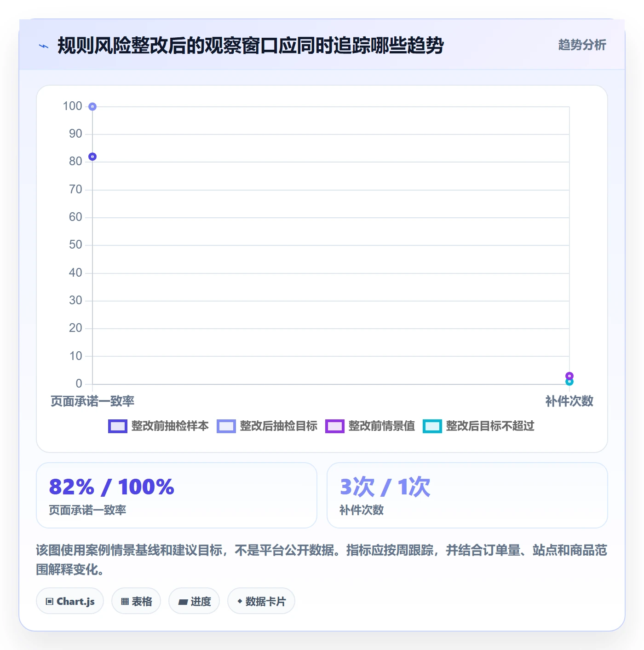Click the table grid icon in 表格 tag
Viewport: 644px width, 650px height.
point(125,601)
